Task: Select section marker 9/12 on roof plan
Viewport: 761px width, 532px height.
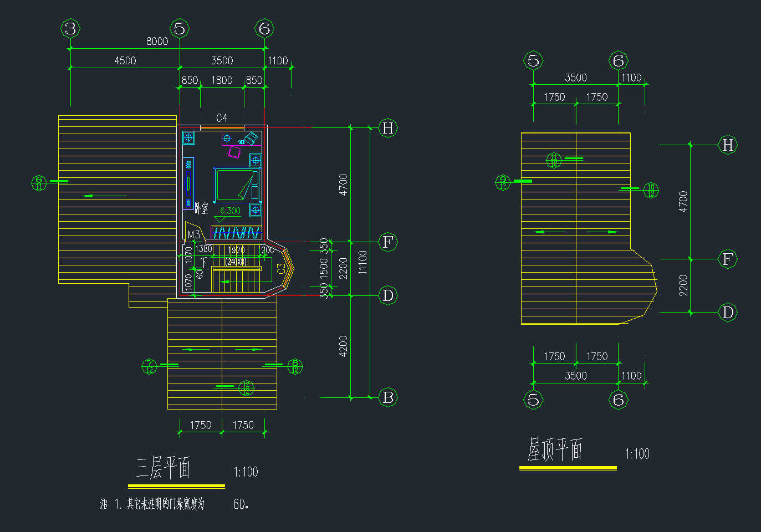Action: [503, 182]
